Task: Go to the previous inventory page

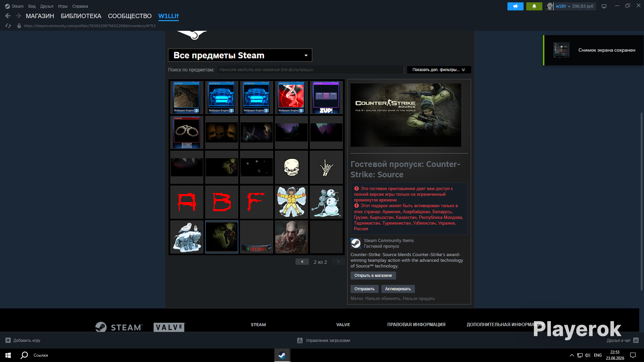Action: click(302, 262)
